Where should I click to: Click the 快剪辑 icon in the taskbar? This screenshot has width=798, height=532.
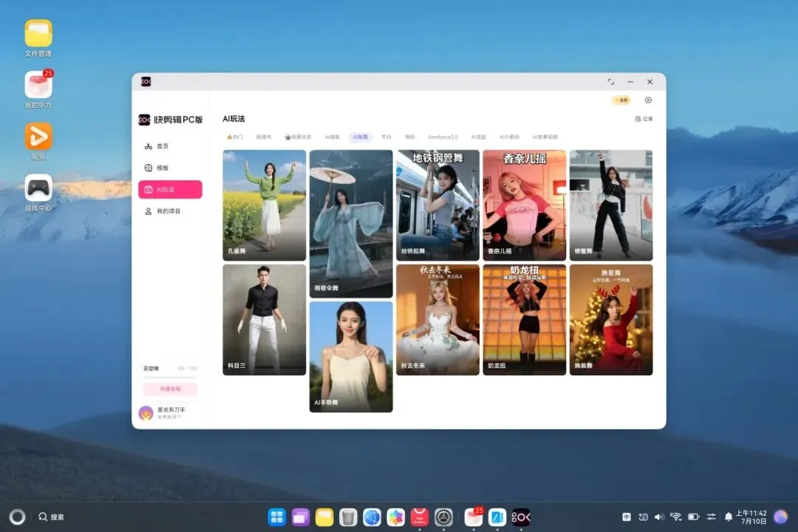coord(521,517)
